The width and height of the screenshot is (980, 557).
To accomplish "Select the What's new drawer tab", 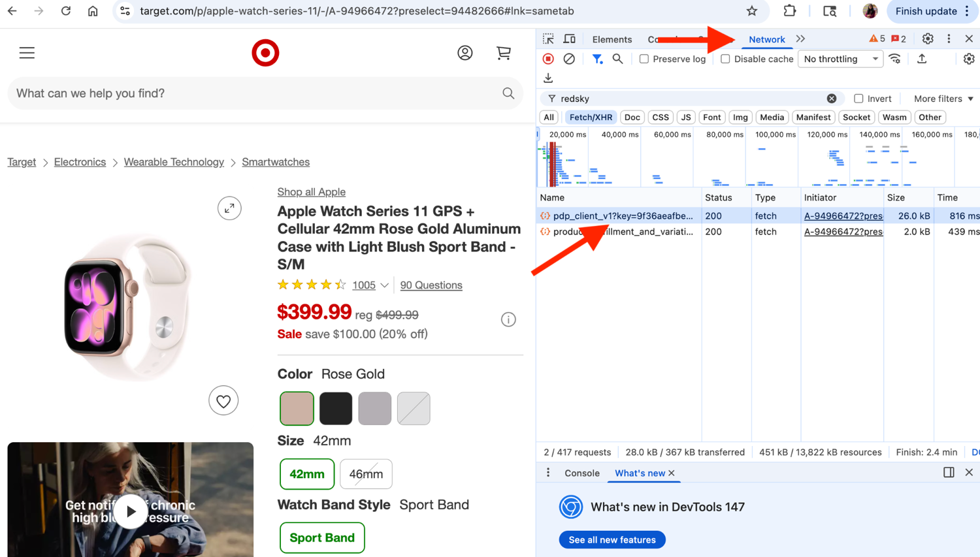I will coord(640,473).
